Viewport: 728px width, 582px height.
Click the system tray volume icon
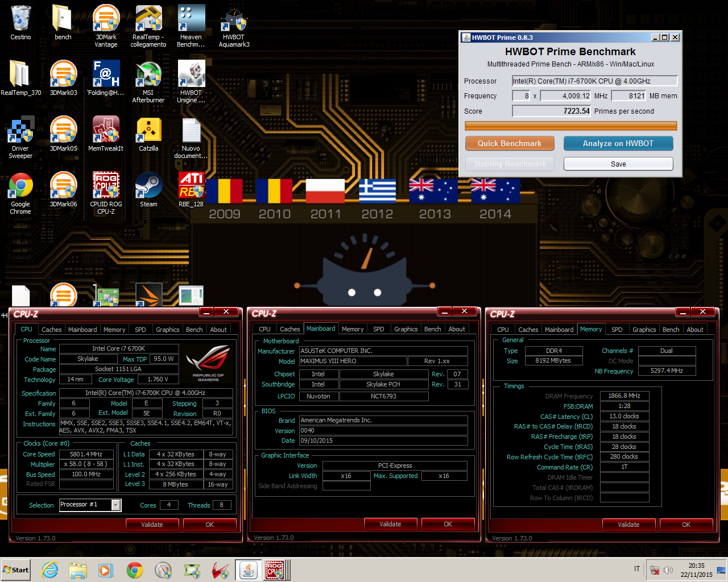click(668, 570)
